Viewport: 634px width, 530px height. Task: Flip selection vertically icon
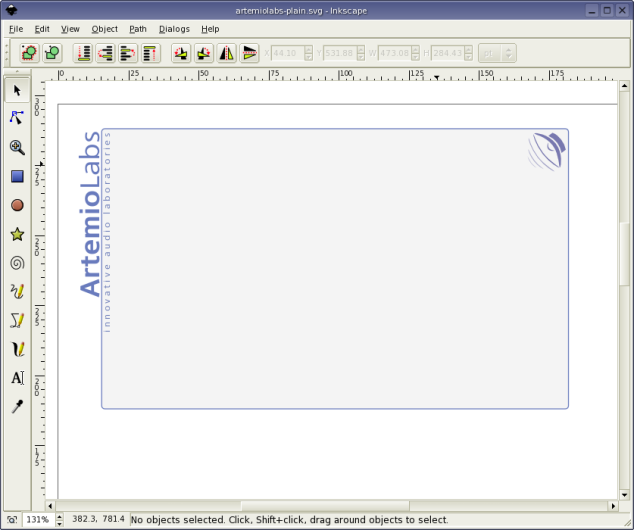click(249, 53)
